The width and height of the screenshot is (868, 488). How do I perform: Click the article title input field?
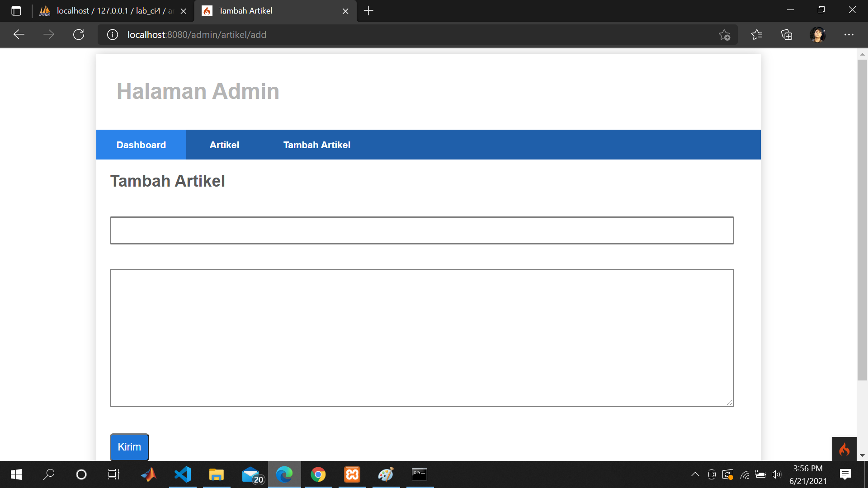tap(421, 230)
